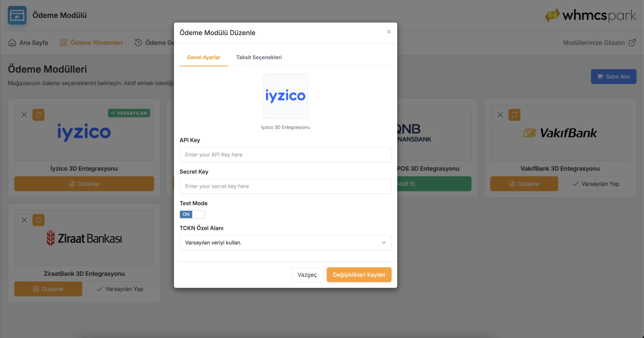Viewport: 644px width, 338px height.
Task: Click the TCKN dropdown chevron arrow
Action: [x=383, y=243]
